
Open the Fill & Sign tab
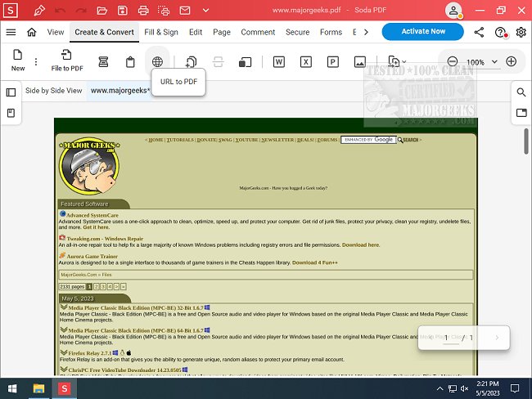[161, 32]
